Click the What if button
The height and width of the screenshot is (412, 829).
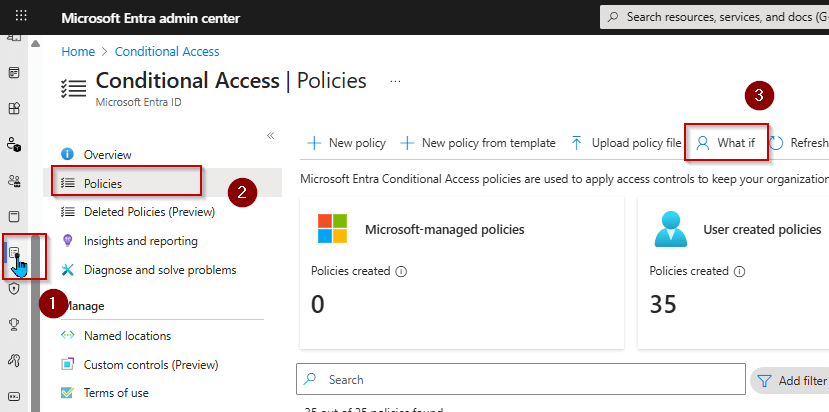pos(726,143)
